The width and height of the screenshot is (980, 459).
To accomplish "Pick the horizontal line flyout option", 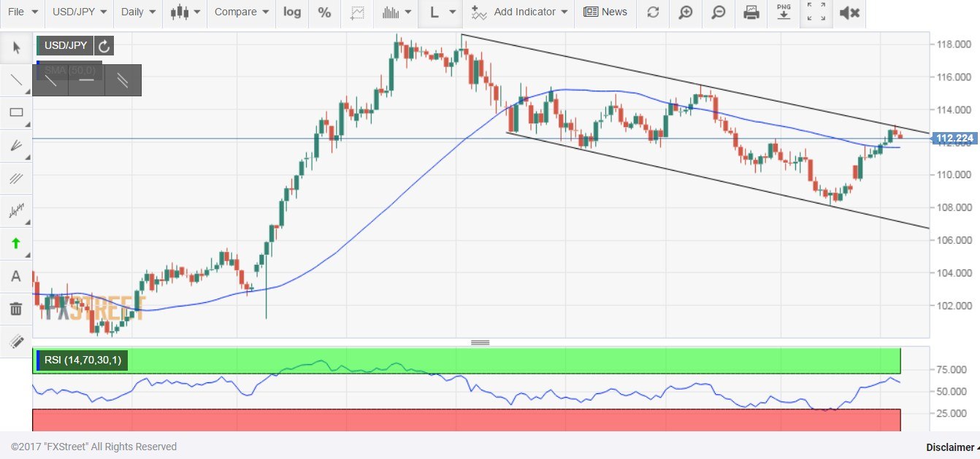I will pyautogui.click(x=87, y=80).
